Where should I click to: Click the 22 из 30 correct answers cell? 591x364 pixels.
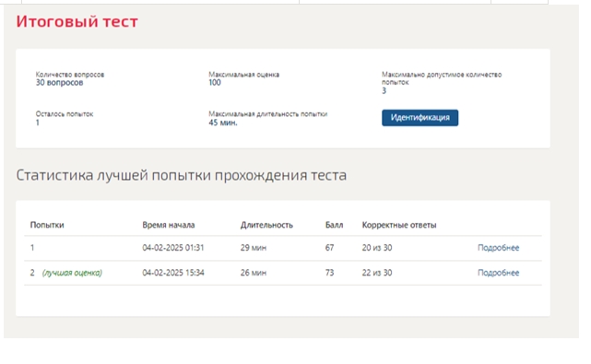click(377, 273)
